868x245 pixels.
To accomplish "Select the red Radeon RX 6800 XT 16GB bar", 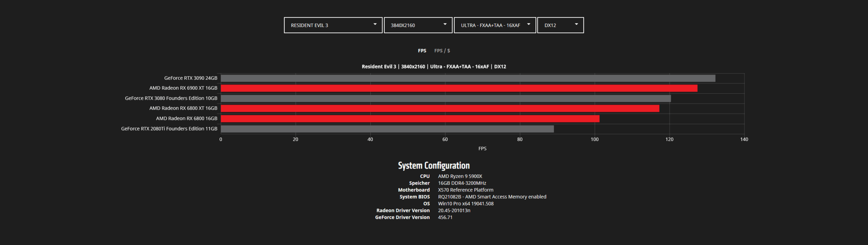I will [440, 109].
